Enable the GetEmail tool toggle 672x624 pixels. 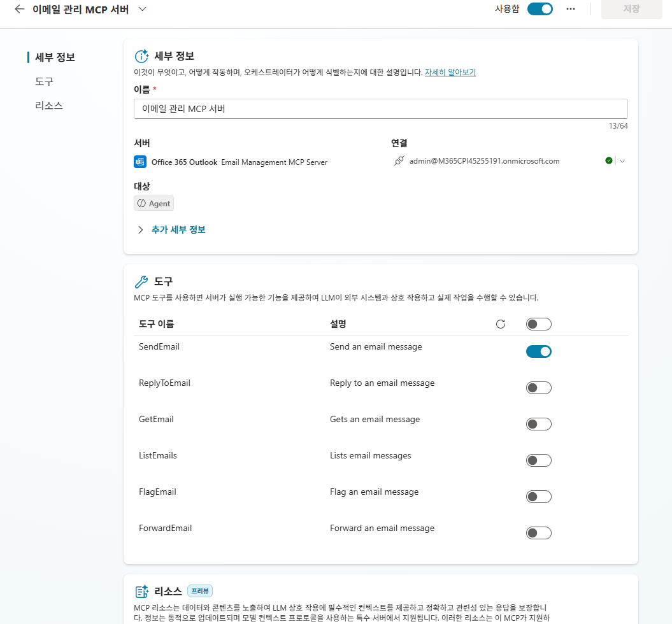539,425
